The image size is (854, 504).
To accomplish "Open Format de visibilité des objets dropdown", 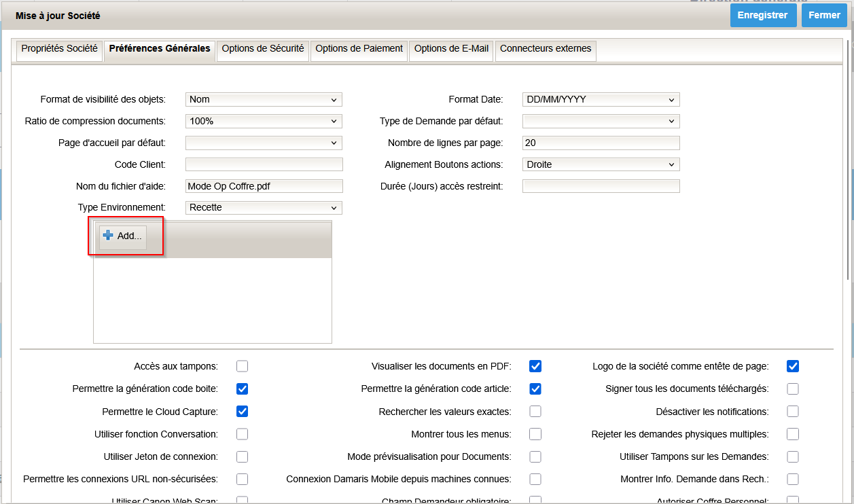I will click(x=264, y=100).
